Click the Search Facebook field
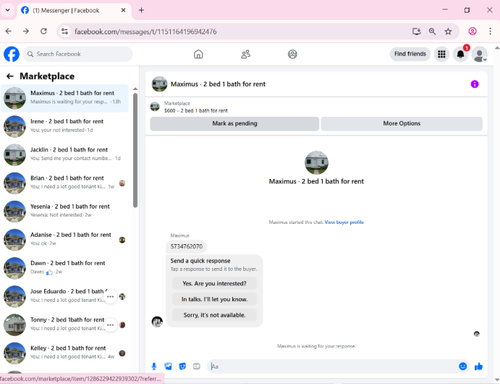Screen dimensions: 500x384 click(x=78, y=54)
